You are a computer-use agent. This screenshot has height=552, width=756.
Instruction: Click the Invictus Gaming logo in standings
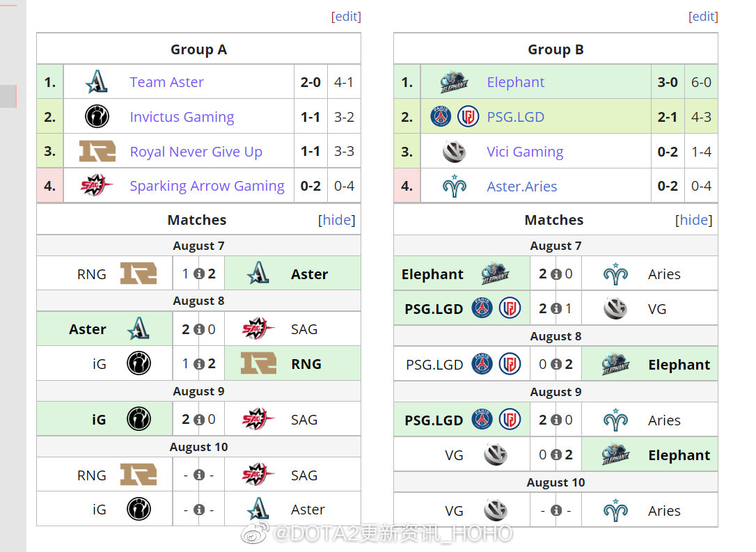tap(97, 117)
